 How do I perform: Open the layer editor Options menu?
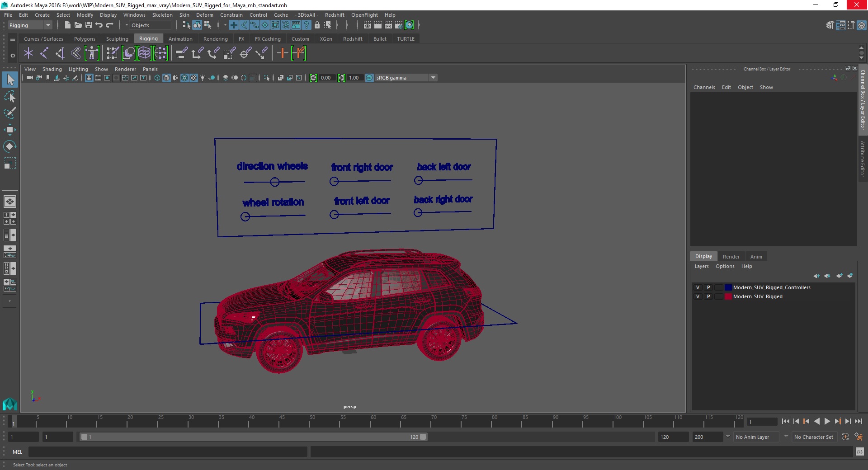(725, 266)
